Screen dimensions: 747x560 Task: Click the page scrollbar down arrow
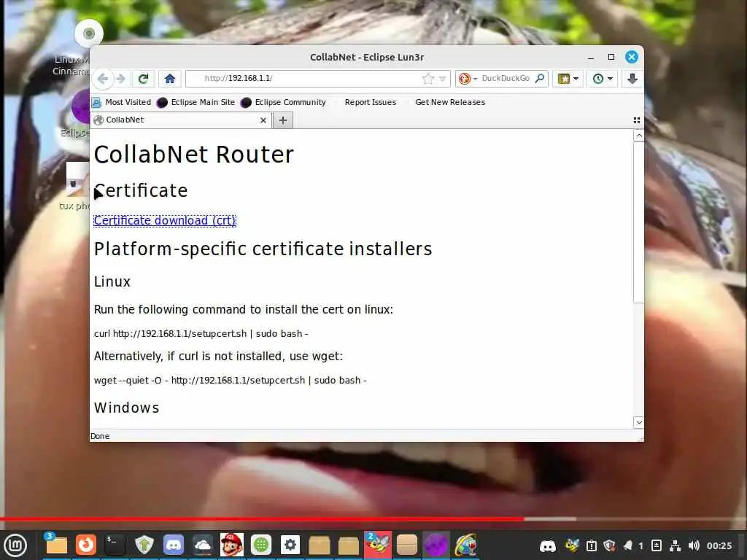coord(639,422)
